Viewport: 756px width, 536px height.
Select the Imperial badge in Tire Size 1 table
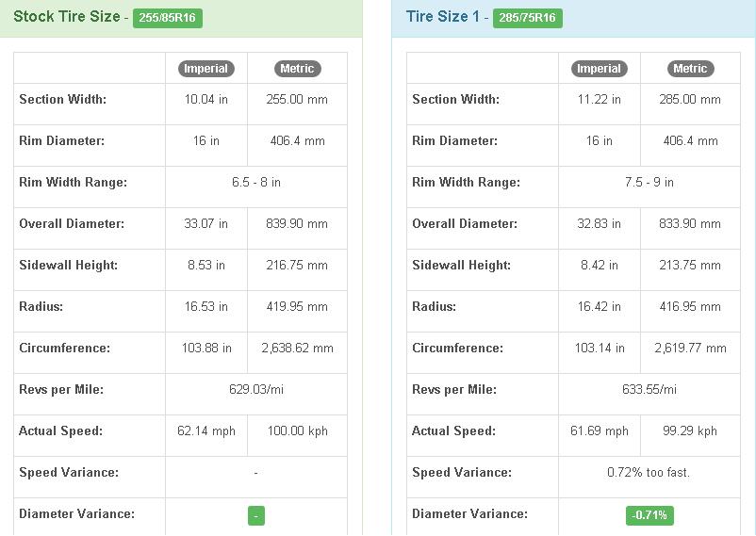599,69
